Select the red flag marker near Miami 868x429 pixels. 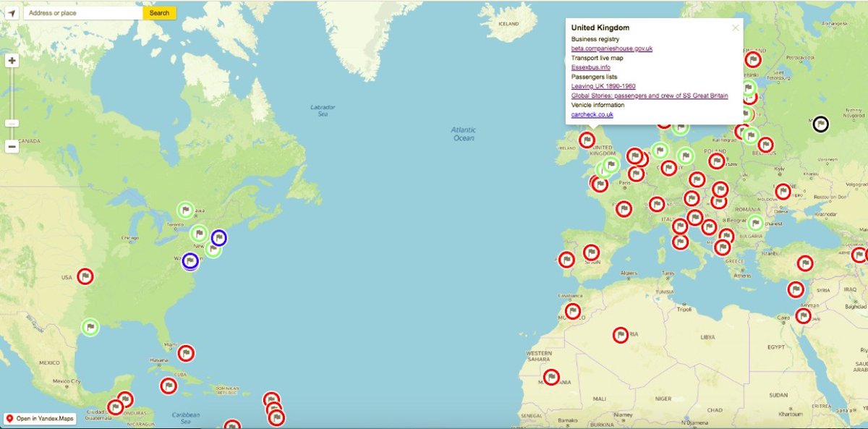[x=185, y=353]
